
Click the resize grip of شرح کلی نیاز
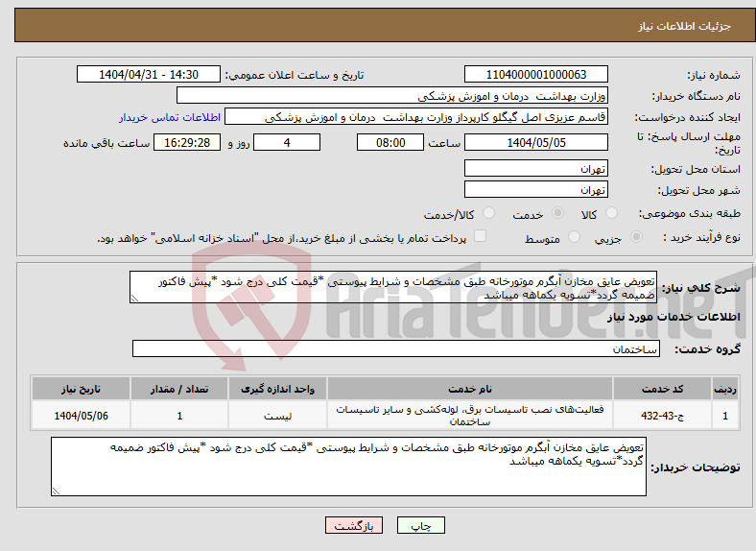134,299
